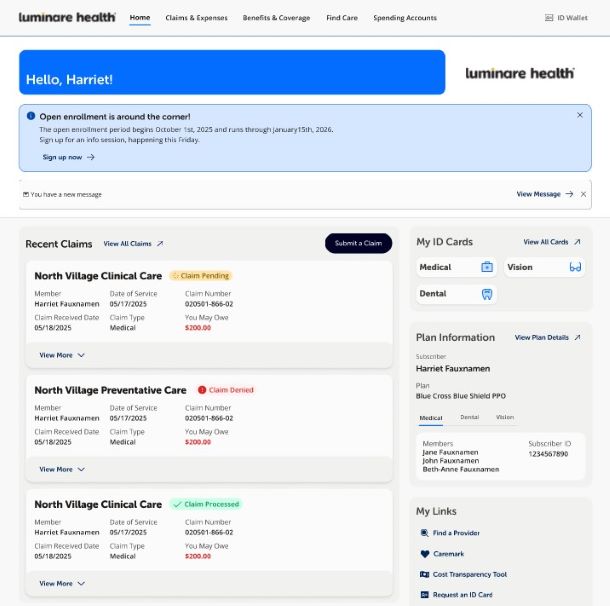This screenshot has width=610, height=606.
Task: Click the Caremark heart icon
Action: coord(425,554)
